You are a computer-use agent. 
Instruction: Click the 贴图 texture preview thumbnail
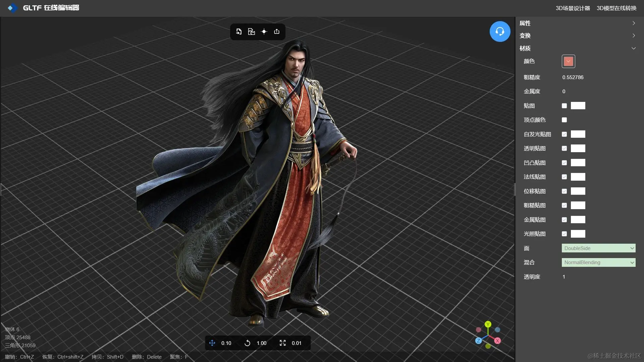(x=578, y=106)
